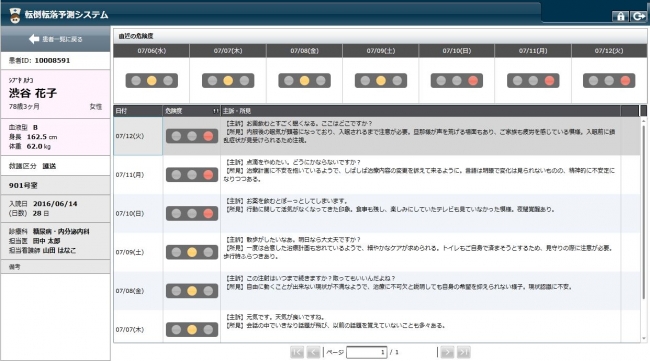Image resolution: width=650 pixels, height=361 pixels.
Task: Click the nurse mascot logo icon
Action: coord(15,15)
